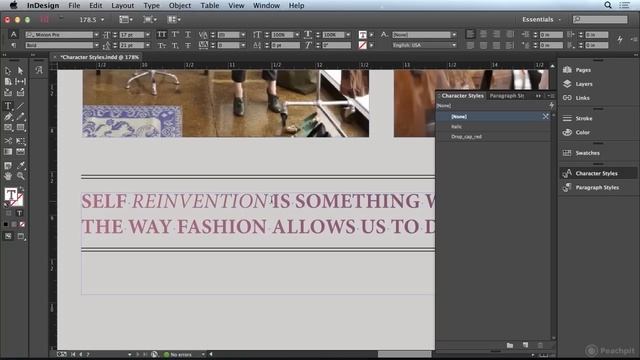Toggle Small Caps formatting
Viewport: 640px width, 360px height.
pyautogui.click(x=162, y=45)
